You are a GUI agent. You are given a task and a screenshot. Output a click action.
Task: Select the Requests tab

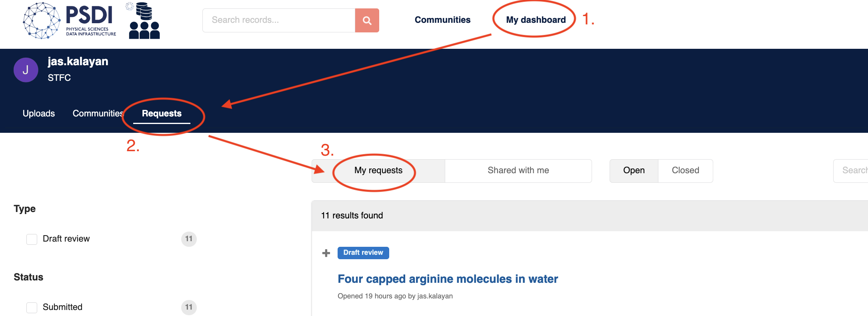(x=162, y=114)
